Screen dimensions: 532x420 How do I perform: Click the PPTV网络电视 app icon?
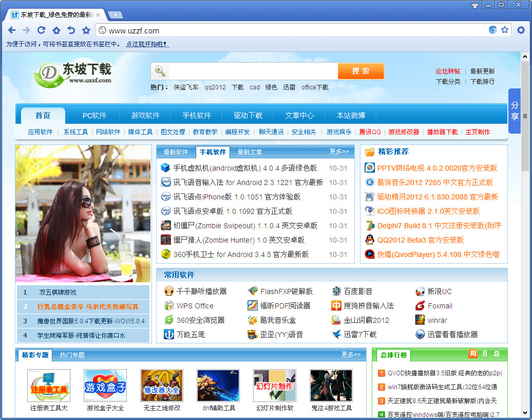point(370,168)
